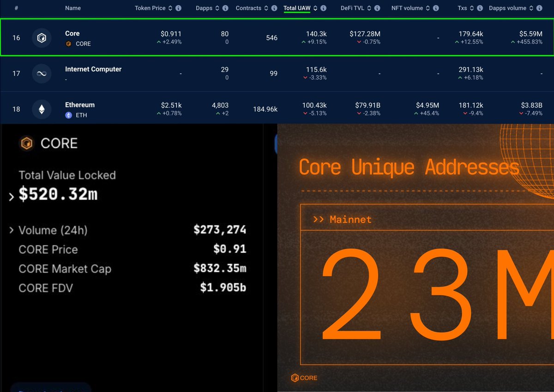
Task: Open the Internet Computer name link
Action: coord(93,69)
